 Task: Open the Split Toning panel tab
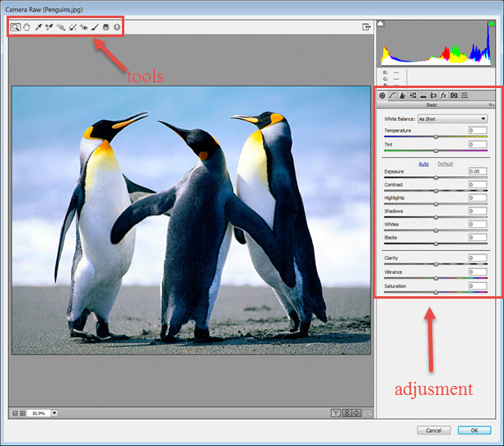(423, 95)
